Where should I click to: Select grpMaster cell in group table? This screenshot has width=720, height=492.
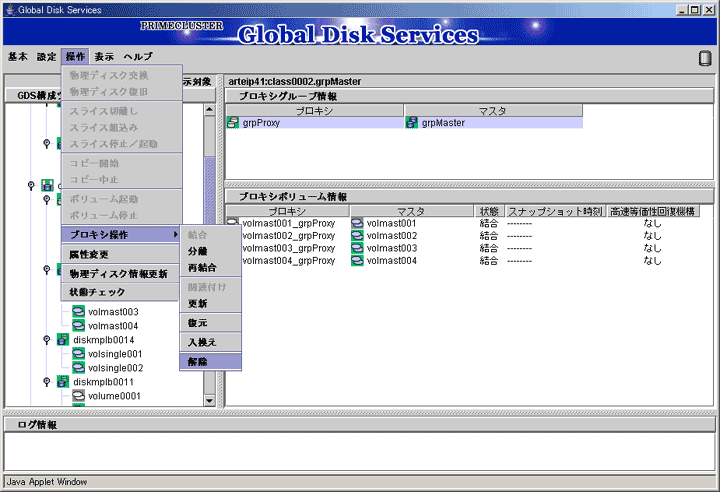493,123
